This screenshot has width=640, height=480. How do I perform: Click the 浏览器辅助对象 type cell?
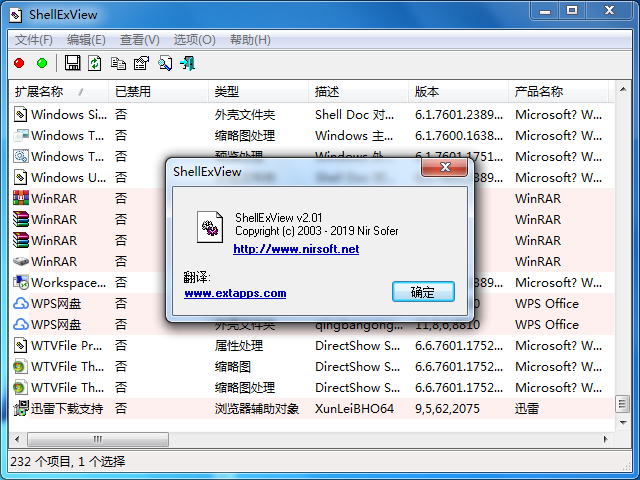click(x=257, y=409)
